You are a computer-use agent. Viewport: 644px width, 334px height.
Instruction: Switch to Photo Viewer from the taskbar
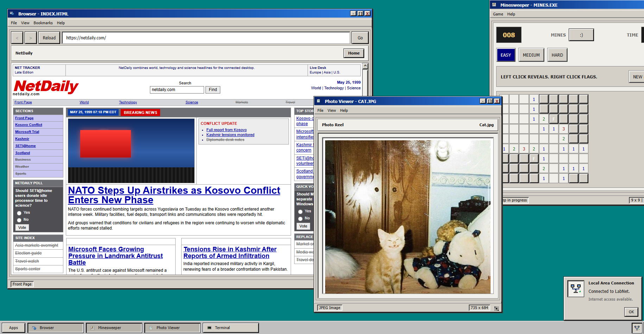point(172,328)
